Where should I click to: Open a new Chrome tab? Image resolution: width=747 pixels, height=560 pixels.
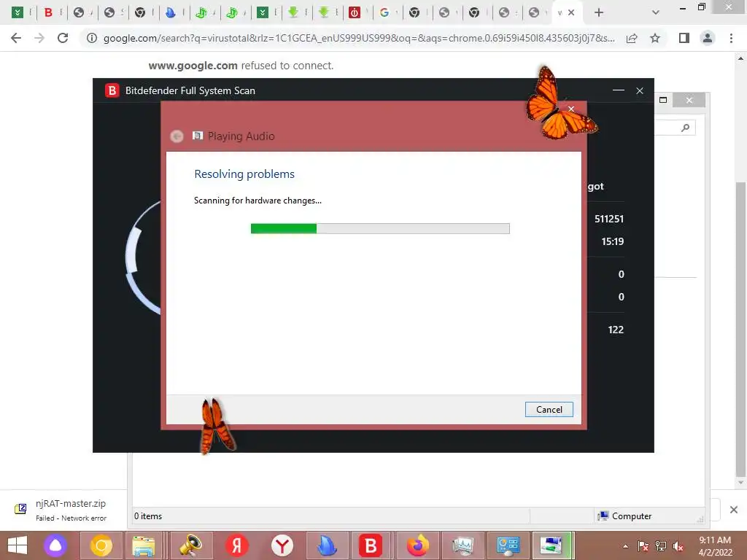599,13
